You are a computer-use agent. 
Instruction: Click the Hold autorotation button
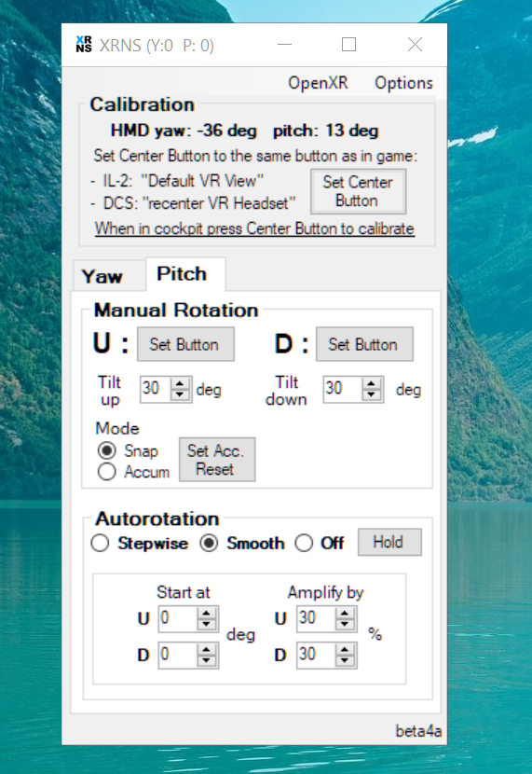point(389,542)
